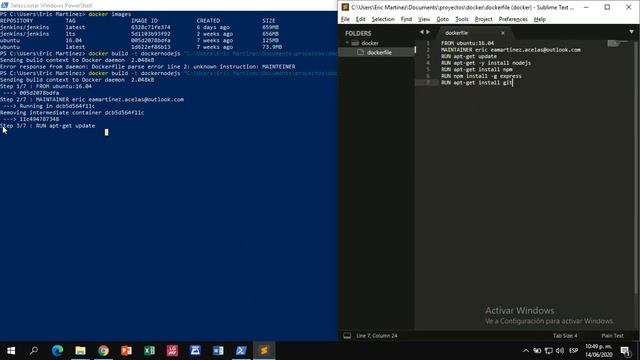Click Step 3/7 RUN apt-get update output
This screenshot has width=640, height=360.
(x=47, y=126)
